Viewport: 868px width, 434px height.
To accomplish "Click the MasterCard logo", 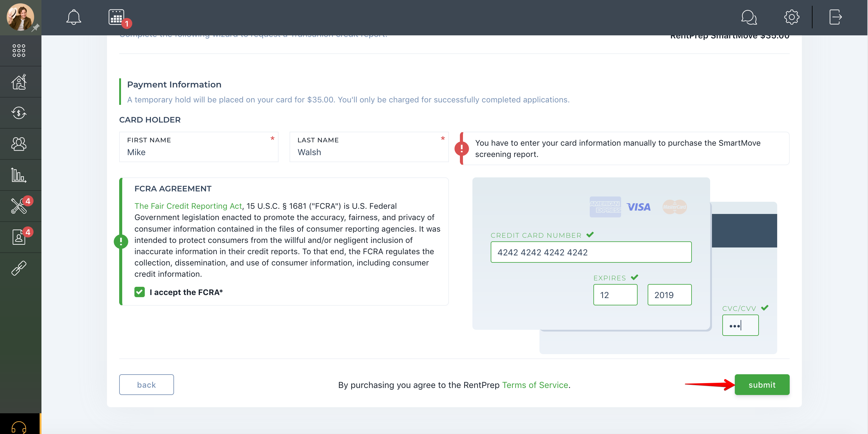I will [x=674, y=207].
